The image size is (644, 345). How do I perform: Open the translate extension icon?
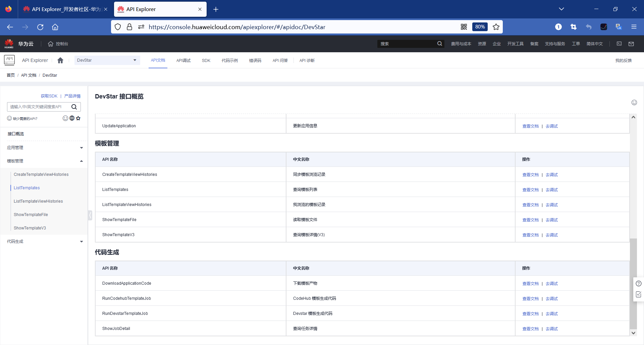[x=619, y=27]
